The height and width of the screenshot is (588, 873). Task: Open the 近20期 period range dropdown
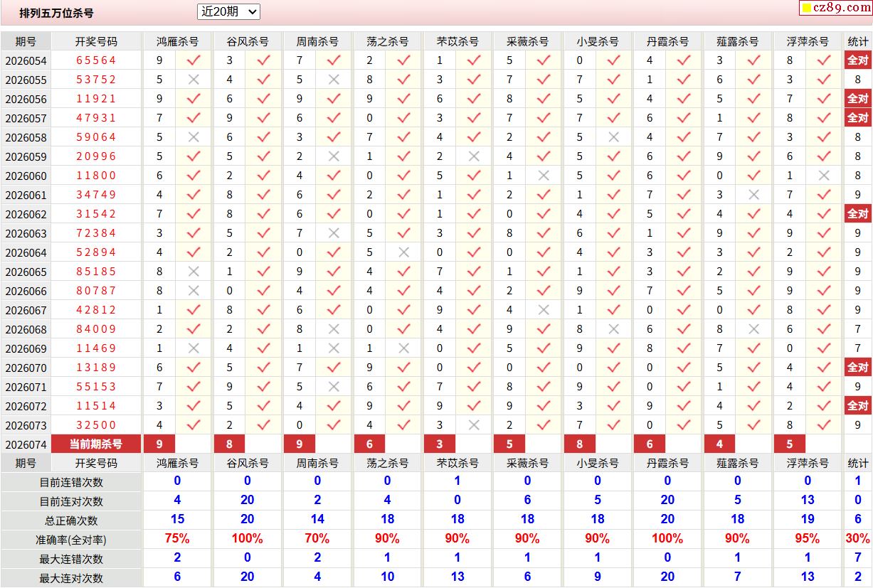[228, 11]
